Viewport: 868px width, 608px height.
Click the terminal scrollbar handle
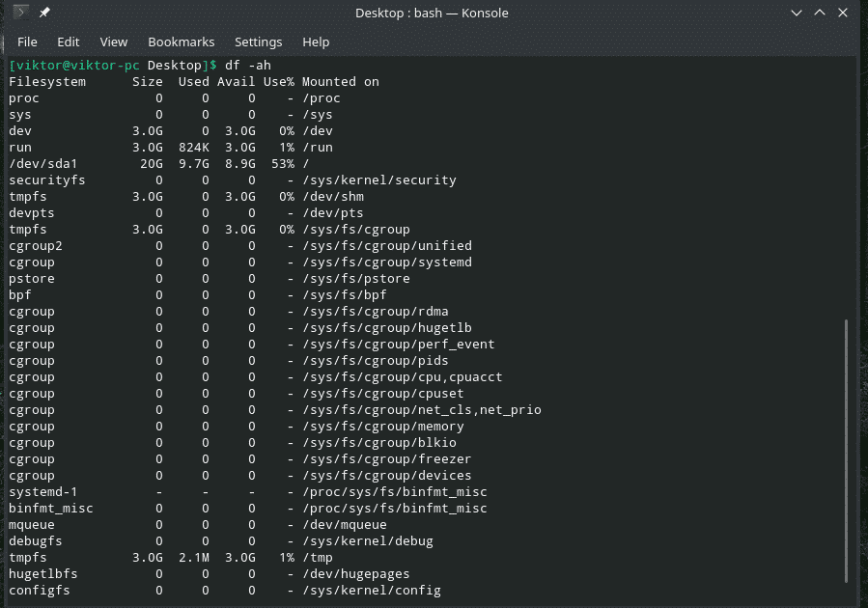click(x=847, y=449)
